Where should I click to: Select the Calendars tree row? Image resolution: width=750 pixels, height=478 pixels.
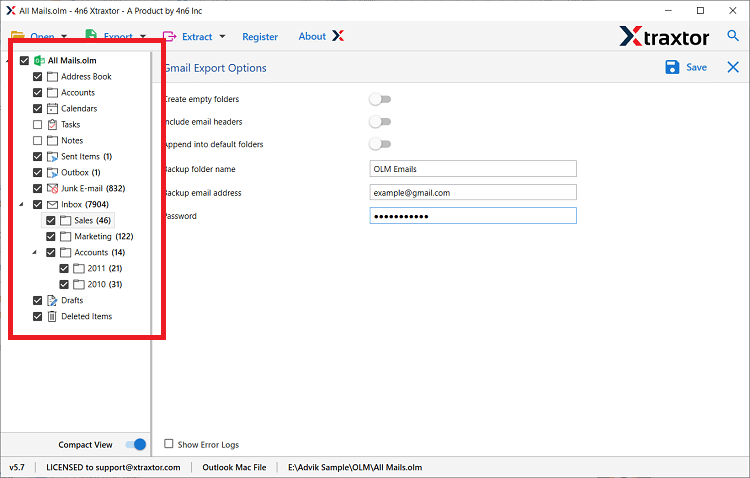click(79, 109)
